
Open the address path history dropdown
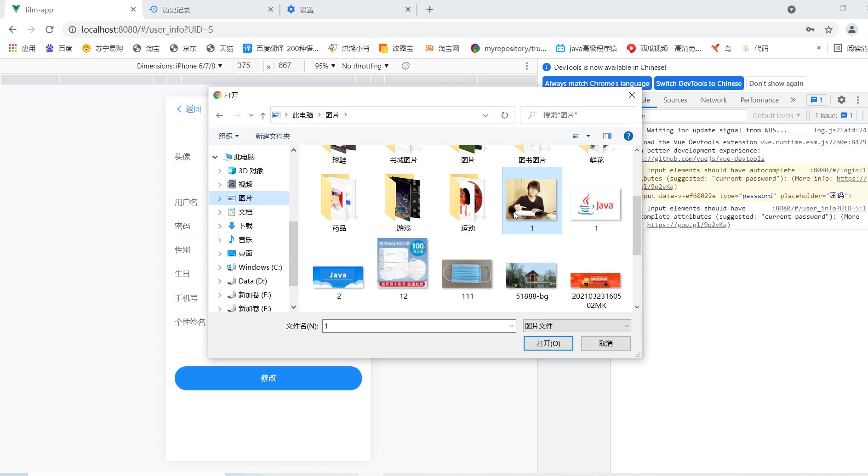pyautogui.click(x=485, y=115)
